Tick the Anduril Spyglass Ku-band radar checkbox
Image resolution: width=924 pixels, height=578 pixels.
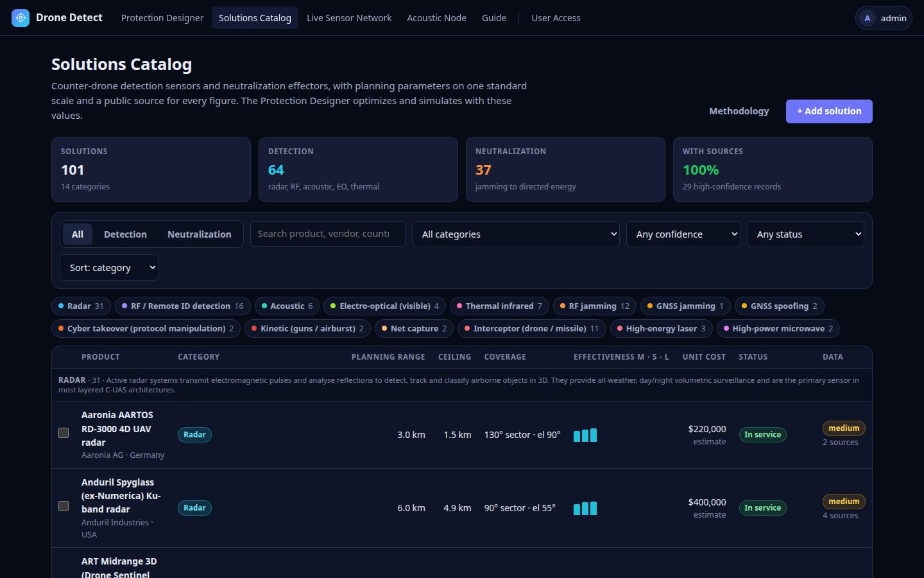point(64,506)
